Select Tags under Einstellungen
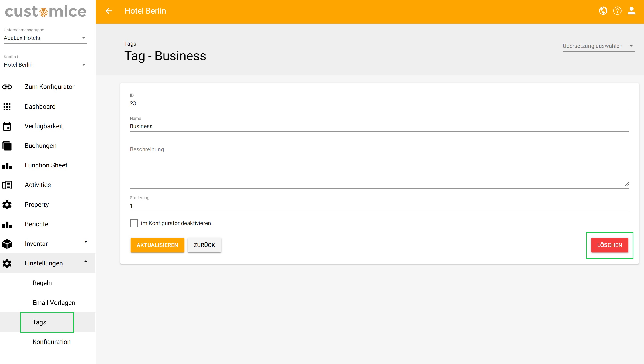Screen dimensions: 644x364 click(40, 322)
